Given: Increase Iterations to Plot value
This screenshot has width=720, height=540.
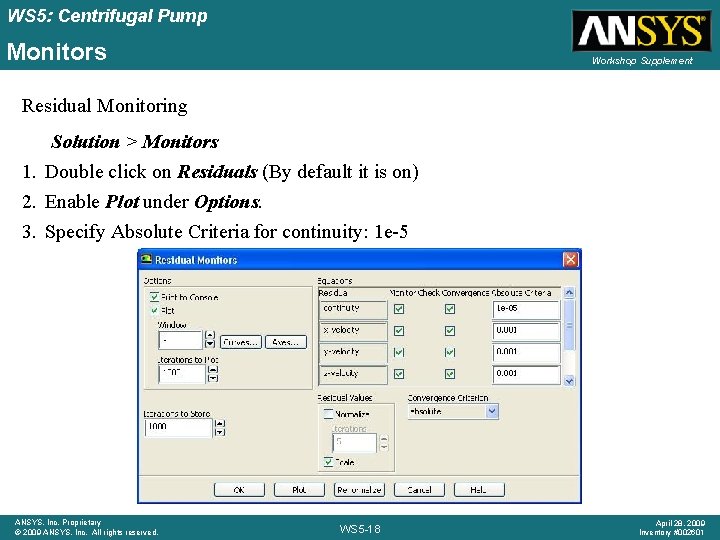Looking at the screenshot, I should pos(213,369).
